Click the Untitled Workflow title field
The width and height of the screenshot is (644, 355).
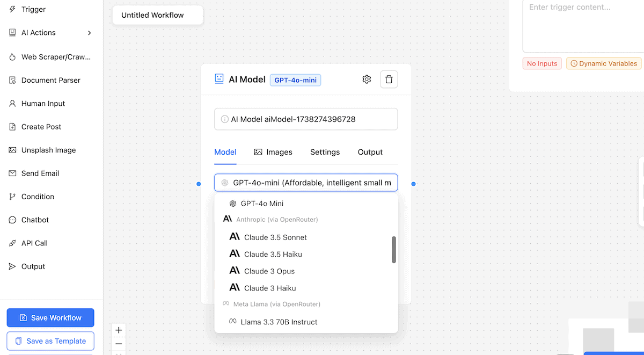(158, 15)
